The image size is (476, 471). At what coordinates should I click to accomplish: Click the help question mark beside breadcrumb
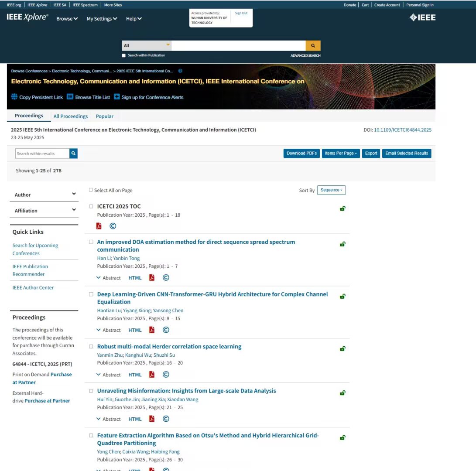tap(180, 71)
